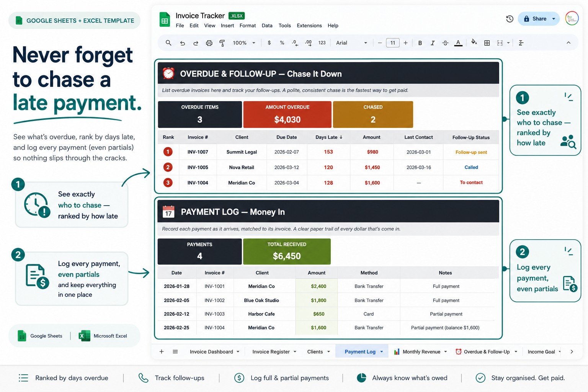Open the Insert menu

(227, 26)
